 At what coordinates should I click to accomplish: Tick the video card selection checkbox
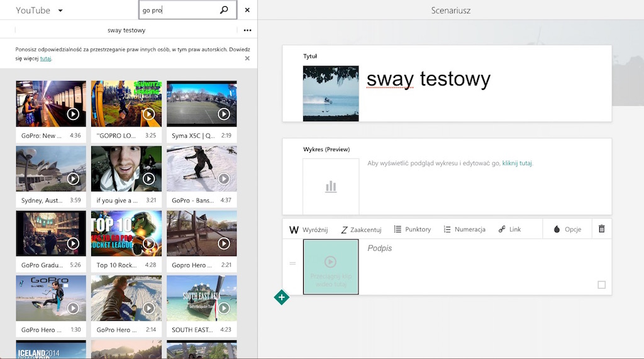pos(601,285)
